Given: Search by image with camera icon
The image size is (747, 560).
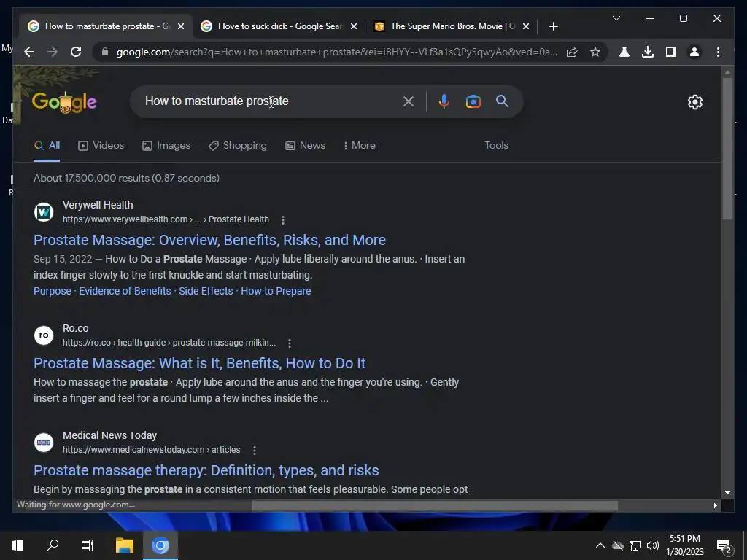Looking at the screenshot, I should 473,101.
